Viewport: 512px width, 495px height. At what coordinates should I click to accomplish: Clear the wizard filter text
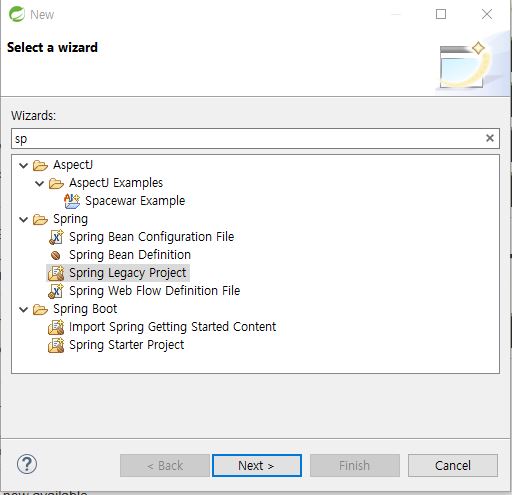[x=490, y=138]
